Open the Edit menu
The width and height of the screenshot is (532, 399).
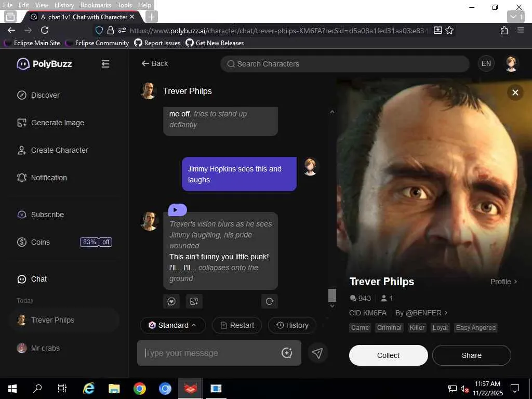[24, 5]
